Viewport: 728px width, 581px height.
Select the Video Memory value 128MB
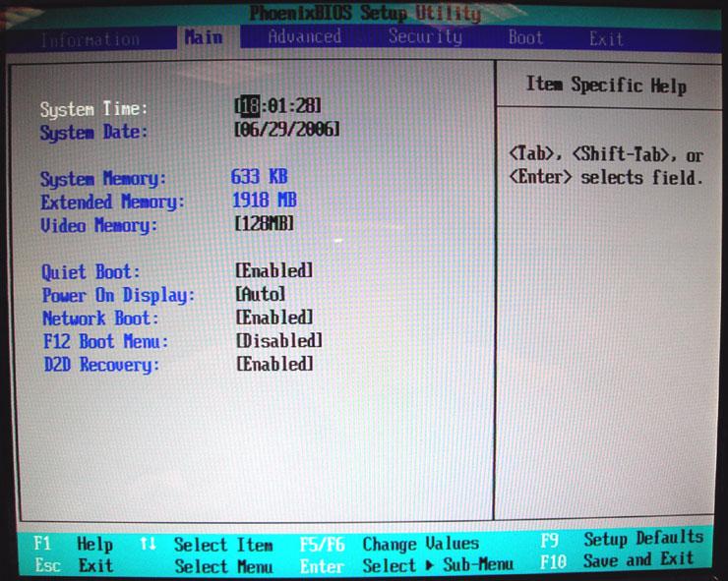[265, 224]
